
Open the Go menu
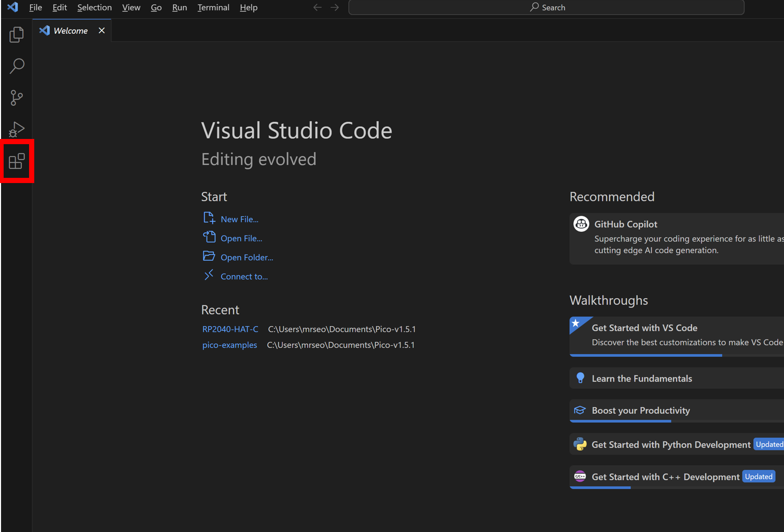(156, 7)
